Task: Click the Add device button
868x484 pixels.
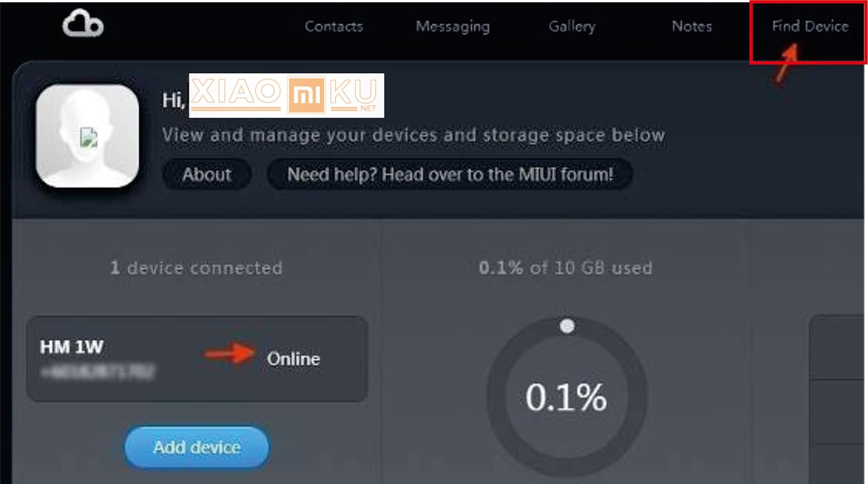Action: 197,447
